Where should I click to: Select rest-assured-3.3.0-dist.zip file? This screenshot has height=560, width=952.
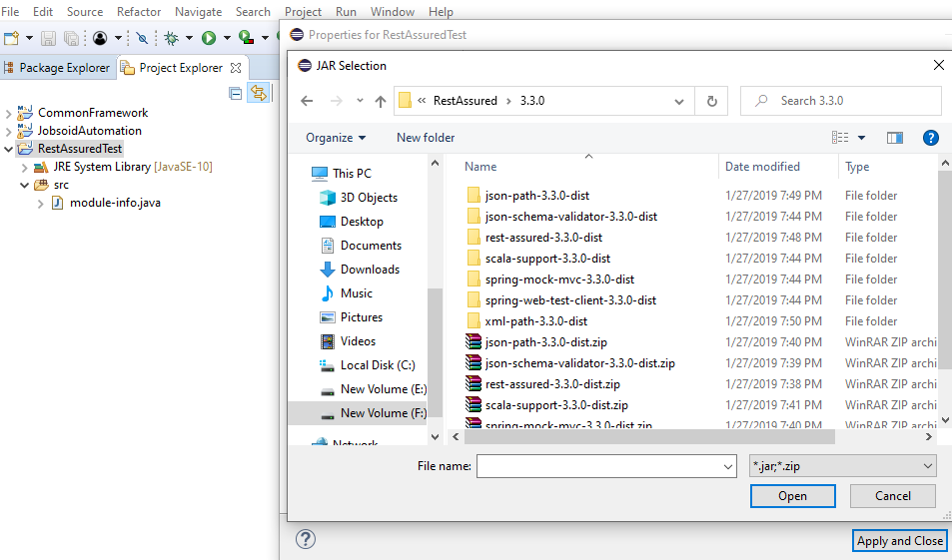click(x=552, y=384)
